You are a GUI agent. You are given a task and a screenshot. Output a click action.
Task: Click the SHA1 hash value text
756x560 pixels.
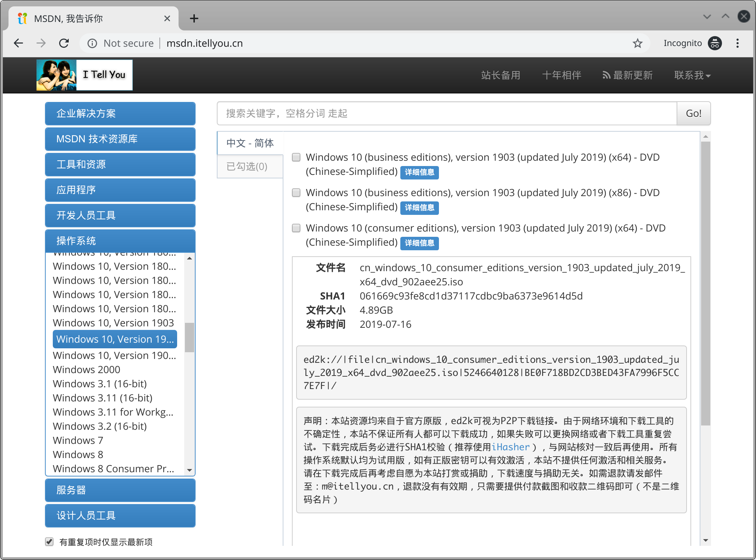(x=471, y=296)
